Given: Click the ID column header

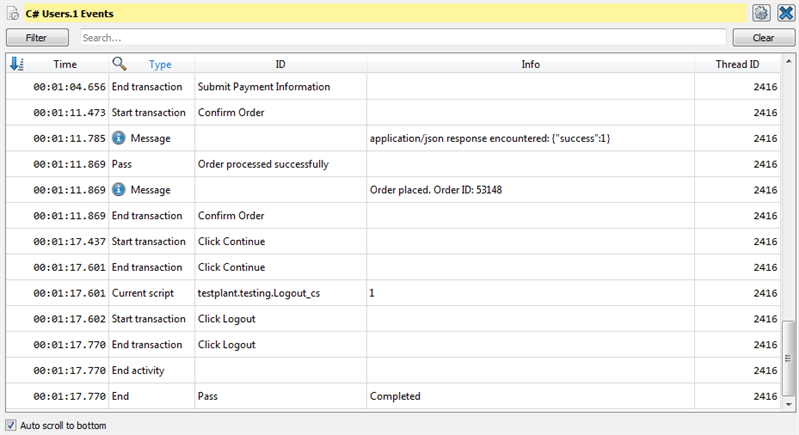Looking at the screenshot, I should click(x=280, y=64).
